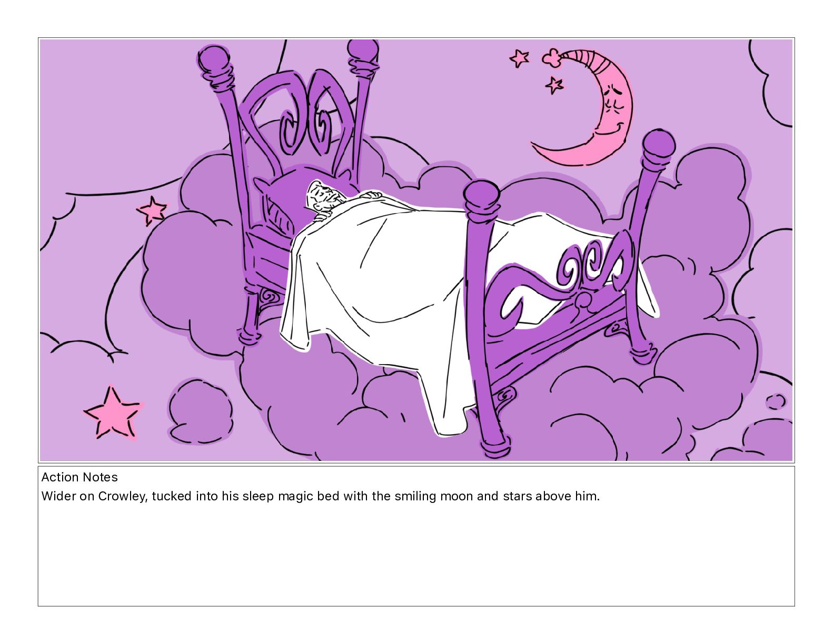Click the purple pillow under Crowley
Image resolution: width=834 pixels, height=644 pixels.
click(x=287, y=192)
